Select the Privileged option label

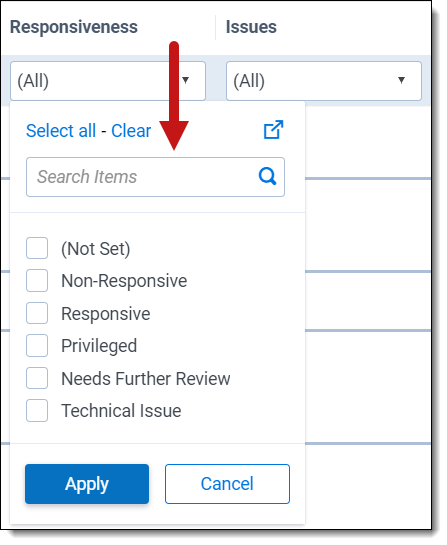[99, 346]
